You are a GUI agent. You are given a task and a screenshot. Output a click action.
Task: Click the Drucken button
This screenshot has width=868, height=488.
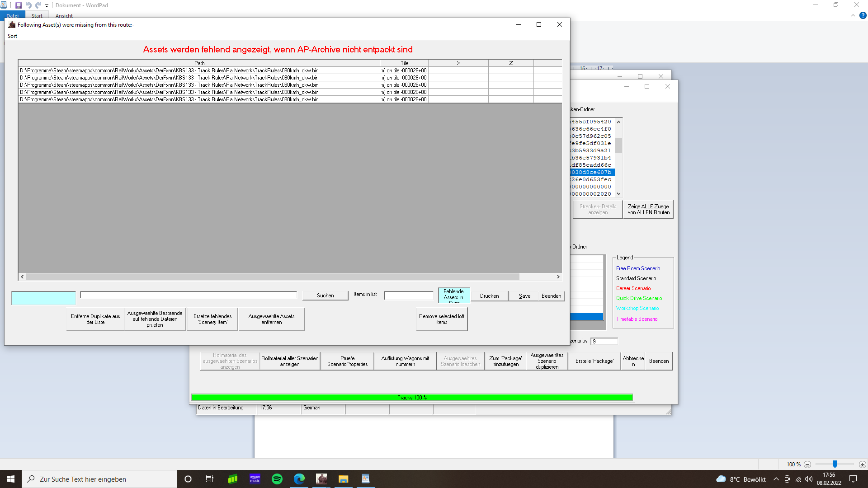tap(489, 296)
